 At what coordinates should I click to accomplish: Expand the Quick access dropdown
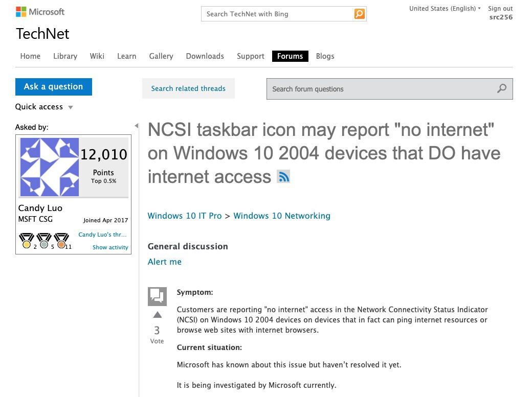coord(44,107)
